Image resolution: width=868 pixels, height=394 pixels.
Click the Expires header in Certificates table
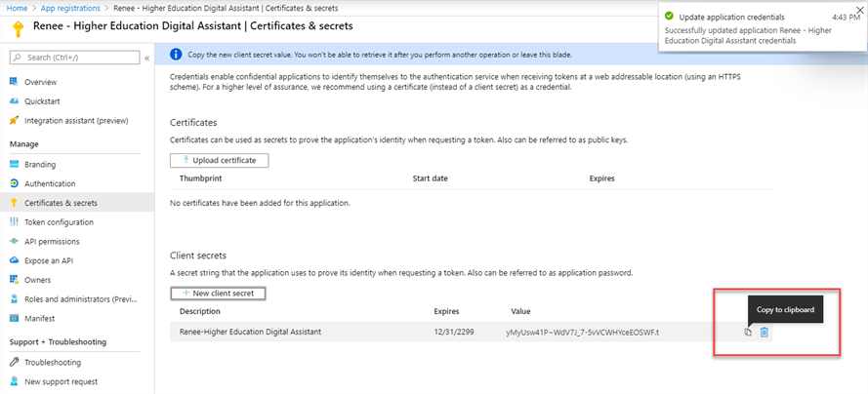coord(601,178)
